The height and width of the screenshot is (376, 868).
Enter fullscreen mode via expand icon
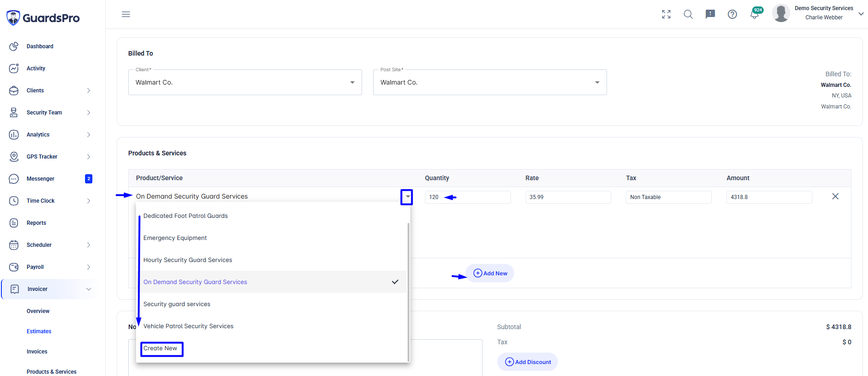tap(666, 14)
